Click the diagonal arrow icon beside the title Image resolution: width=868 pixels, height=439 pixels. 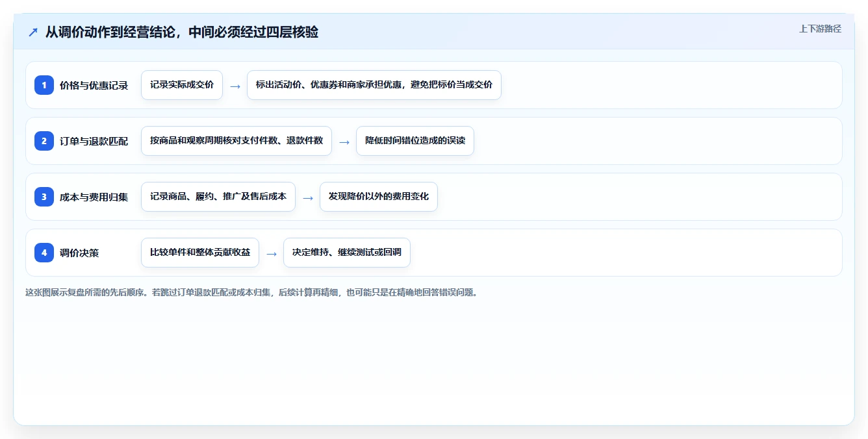click(x=33, y=32)
